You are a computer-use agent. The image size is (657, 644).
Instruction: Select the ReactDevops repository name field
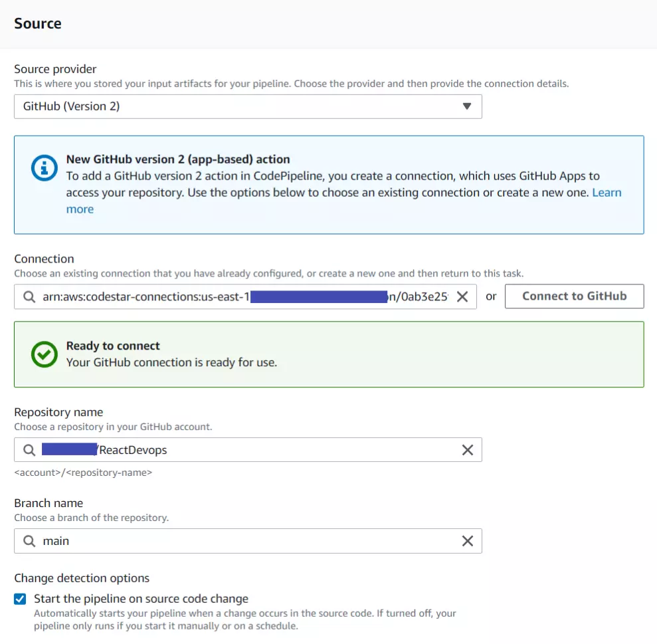tap(248, 450)
